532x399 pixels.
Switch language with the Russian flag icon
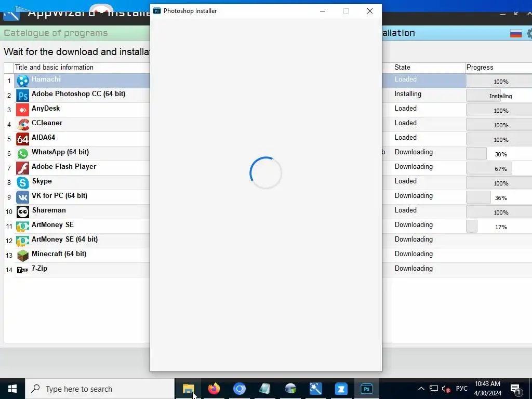click(x=516, y=33)
